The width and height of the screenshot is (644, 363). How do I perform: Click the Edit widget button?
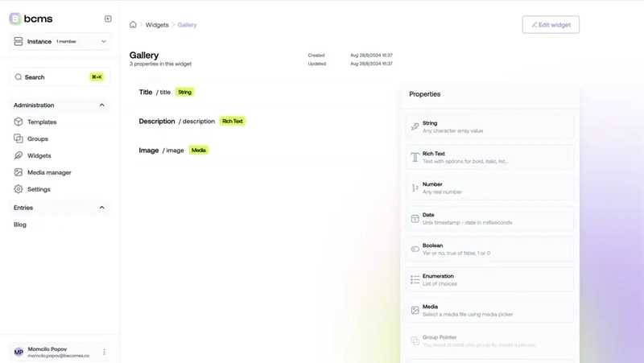pos(551,25)
